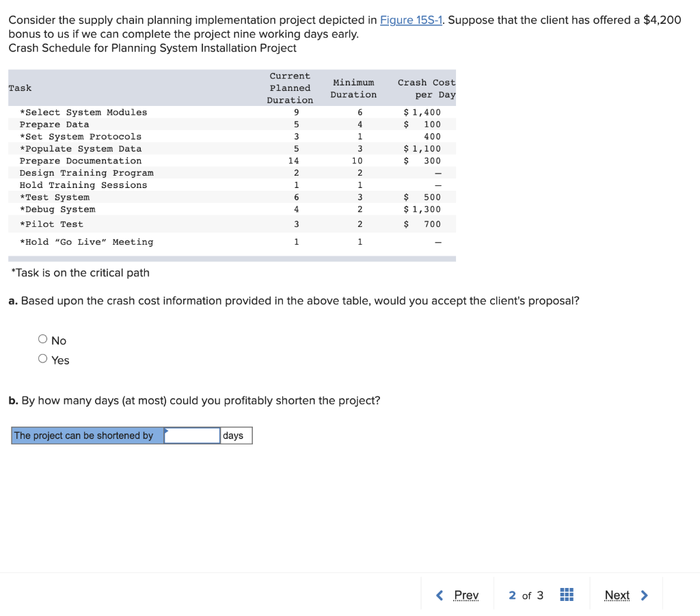Screen dimensions: 700x616
Task: Click the Minimum Duration column header
Action: 353,88
